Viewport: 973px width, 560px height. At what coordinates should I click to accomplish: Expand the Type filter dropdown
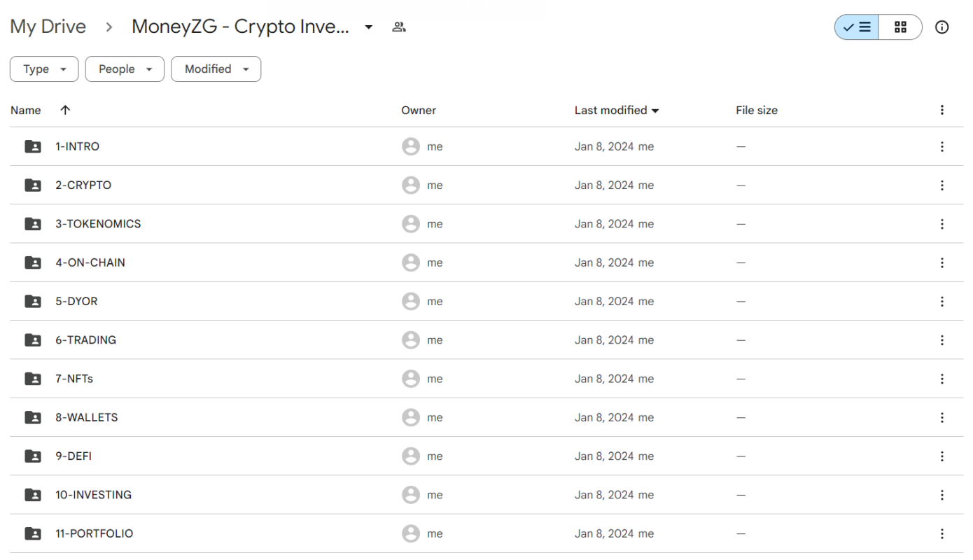point(44,69)
